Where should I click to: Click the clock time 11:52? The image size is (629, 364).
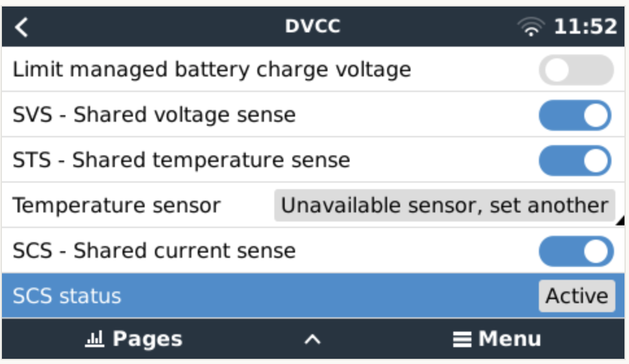pyautogui.click(x=585, y=27)
